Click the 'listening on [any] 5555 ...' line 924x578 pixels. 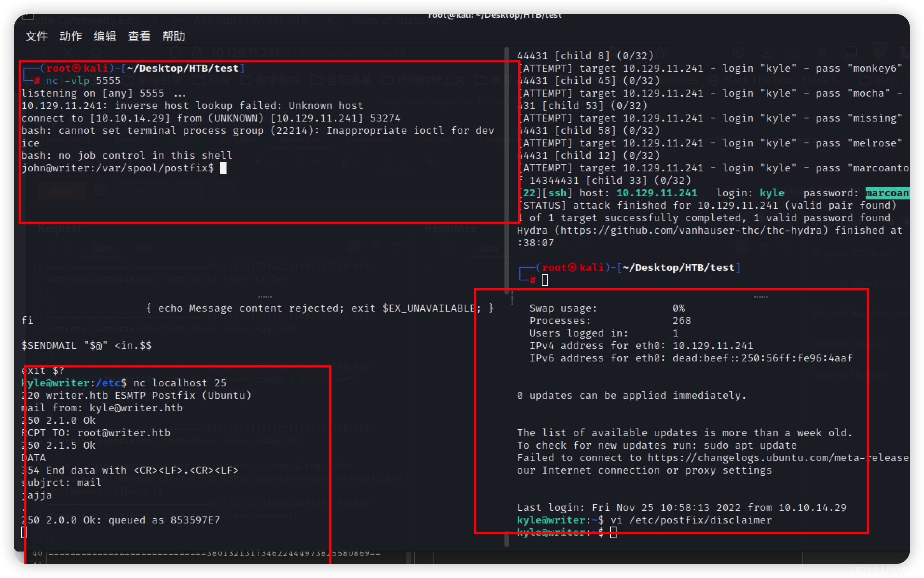click(103, 93)
